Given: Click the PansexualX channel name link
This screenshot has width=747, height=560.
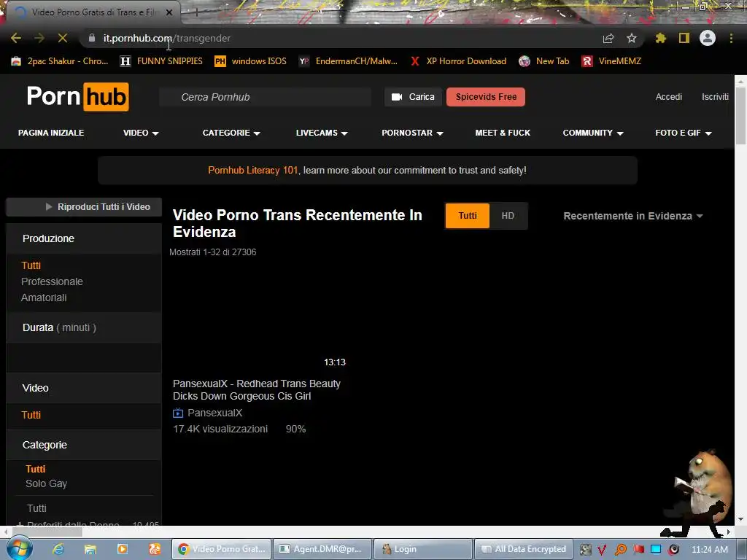Looking at the screenshot, I should tap(215, 413).
